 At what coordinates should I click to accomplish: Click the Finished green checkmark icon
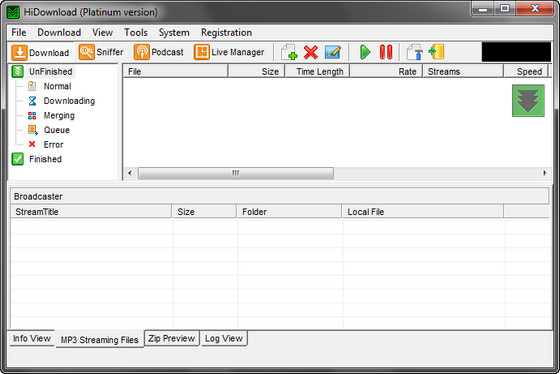pos(18,159)
